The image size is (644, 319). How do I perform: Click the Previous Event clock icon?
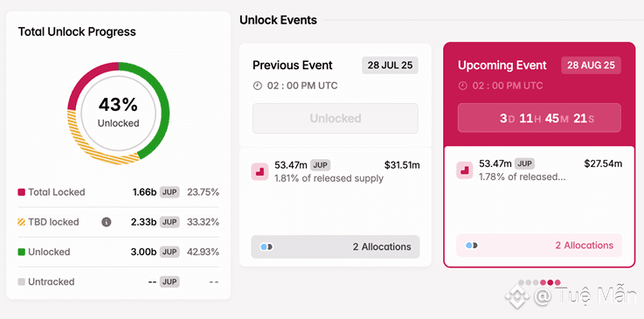[x=258, y=86]
